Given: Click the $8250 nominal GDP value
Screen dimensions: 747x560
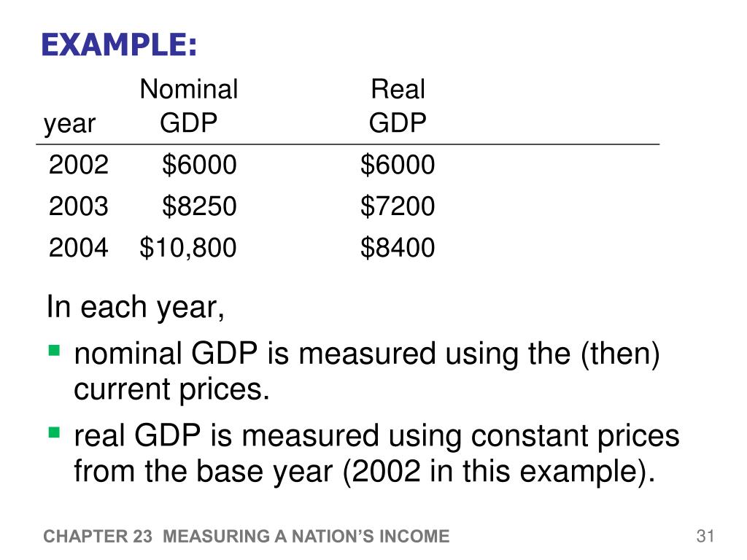Looking at the screenshot, I should point(199,207).
